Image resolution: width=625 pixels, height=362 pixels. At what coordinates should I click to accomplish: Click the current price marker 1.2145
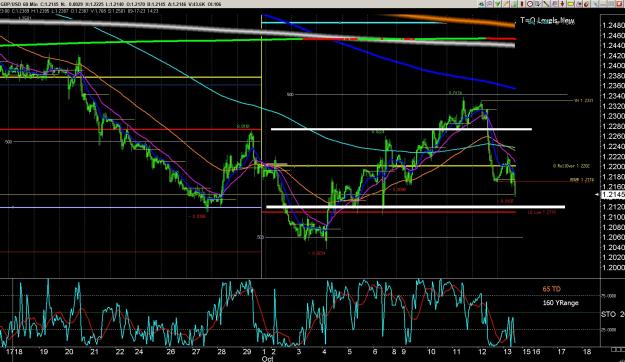coord(612,194)
